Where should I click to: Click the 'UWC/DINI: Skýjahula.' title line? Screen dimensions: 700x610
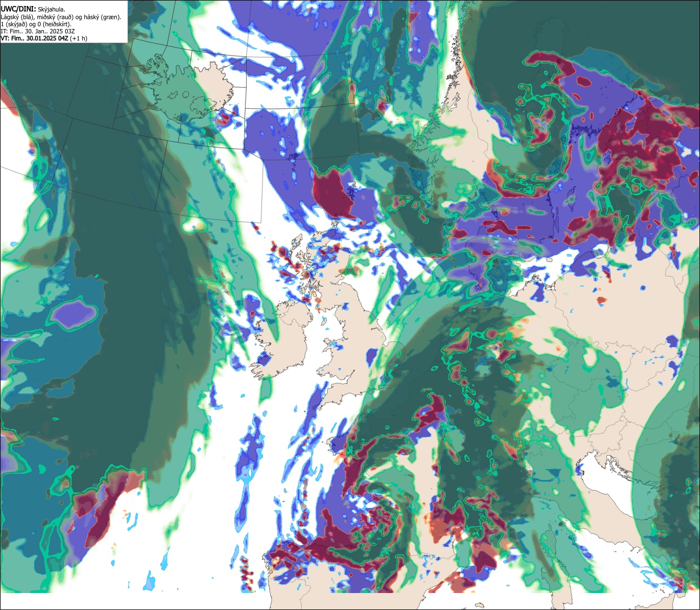tap(33, 9)
